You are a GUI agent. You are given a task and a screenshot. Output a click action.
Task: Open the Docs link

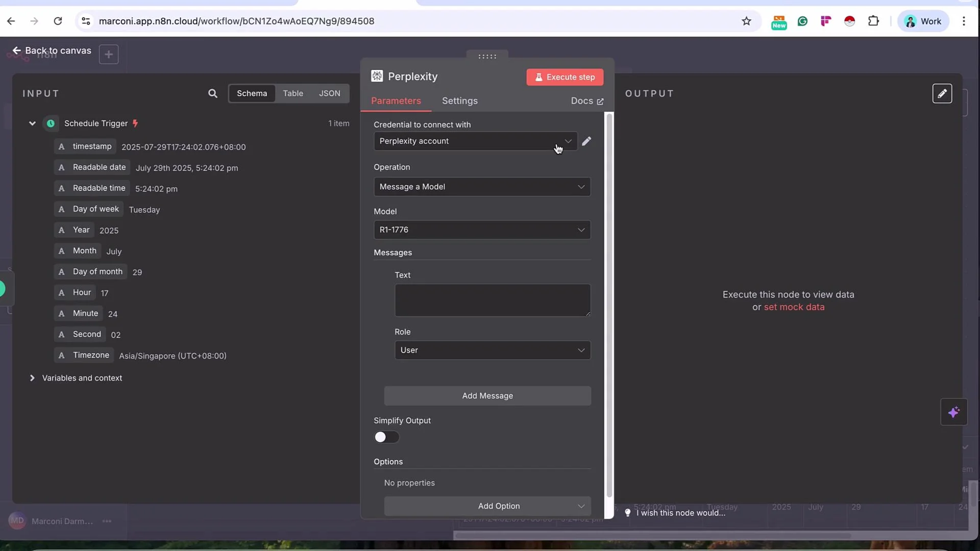587,101
